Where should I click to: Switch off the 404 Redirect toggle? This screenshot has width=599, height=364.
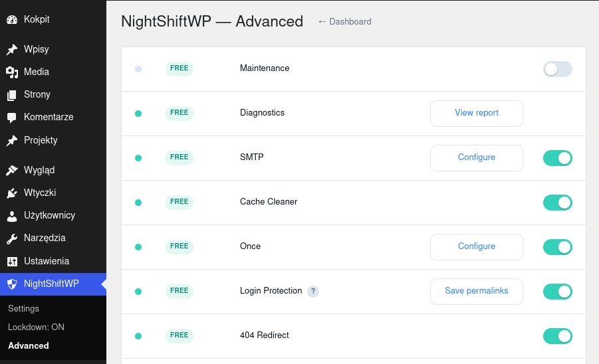tap(557, 336)
